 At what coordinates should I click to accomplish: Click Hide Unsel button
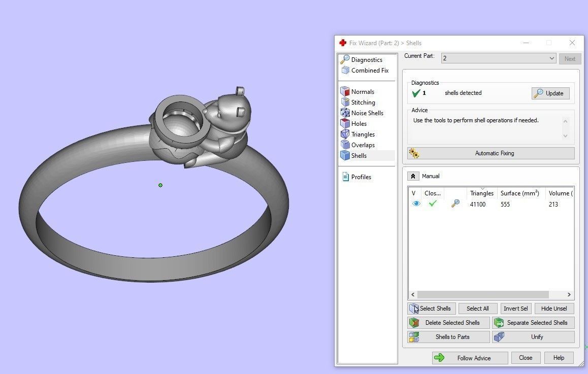point(554,309)
